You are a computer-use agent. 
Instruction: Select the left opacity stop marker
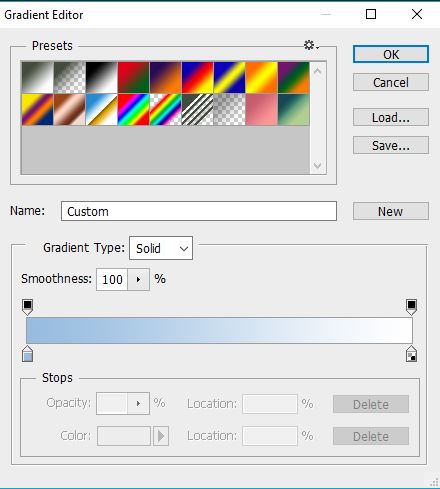point(27,307)
